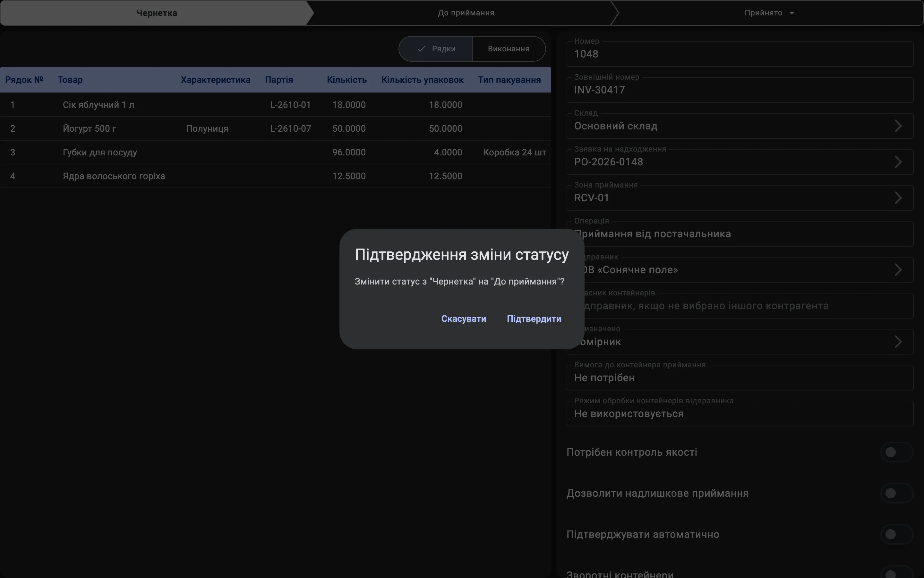Image resolution: width=924 pixels, height=578 pixels.
Task: Select row Губки для посуду
Action: (275, 152)
